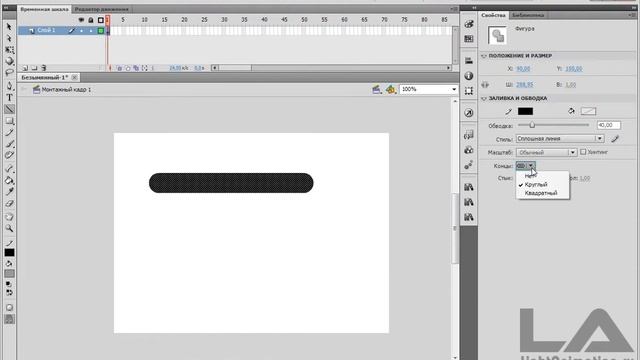Toggle visibility dot for Слой 1
Screen dimensions: 640x360
point(81,31)
